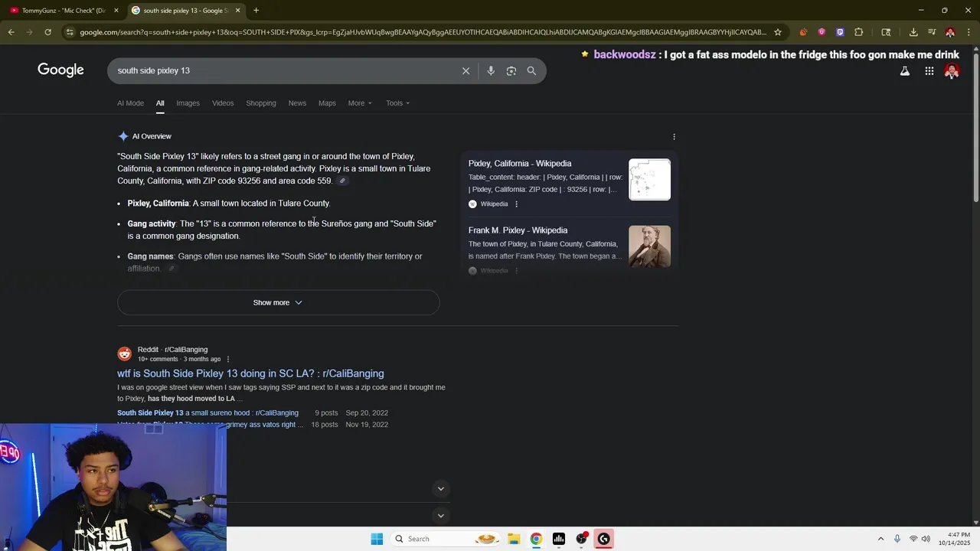Close the south side pixley 13 tab
The image size is (980, 551).
point(237,11)
